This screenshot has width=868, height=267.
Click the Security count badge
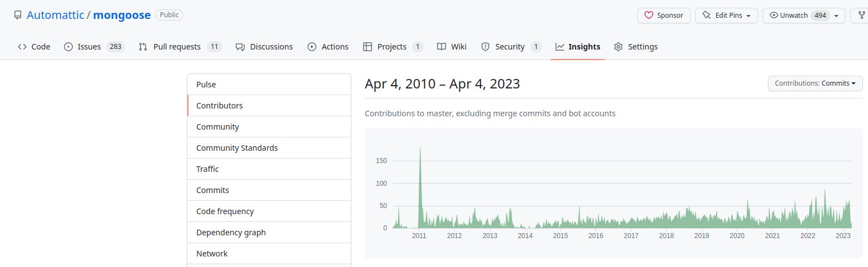point(535,47)
